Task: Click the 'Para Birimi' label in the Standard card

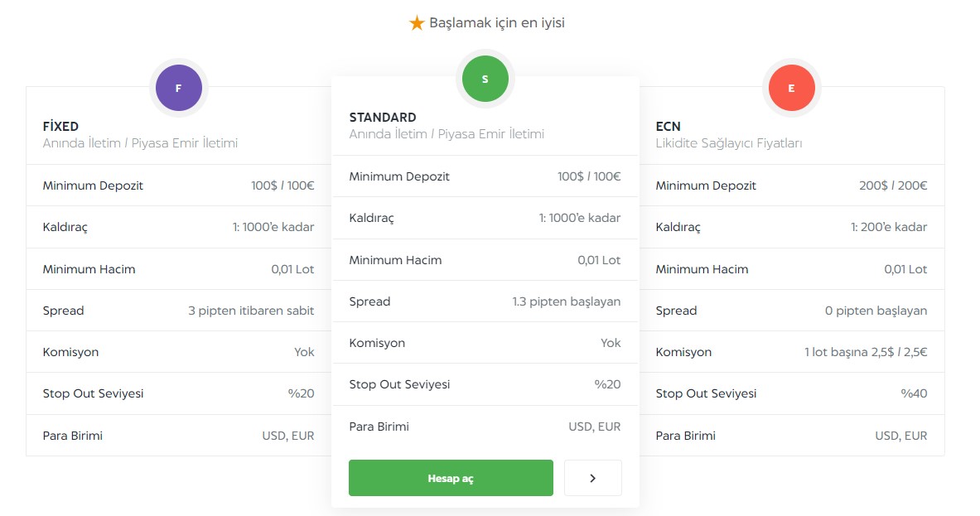Action: 379,427
